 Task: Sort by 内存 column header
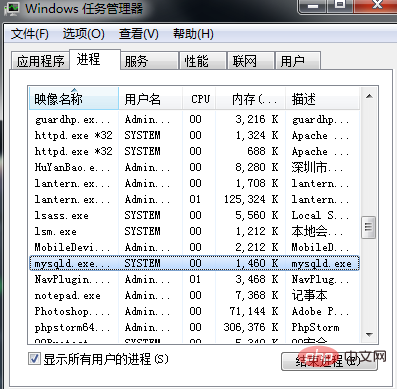(251, 99)
